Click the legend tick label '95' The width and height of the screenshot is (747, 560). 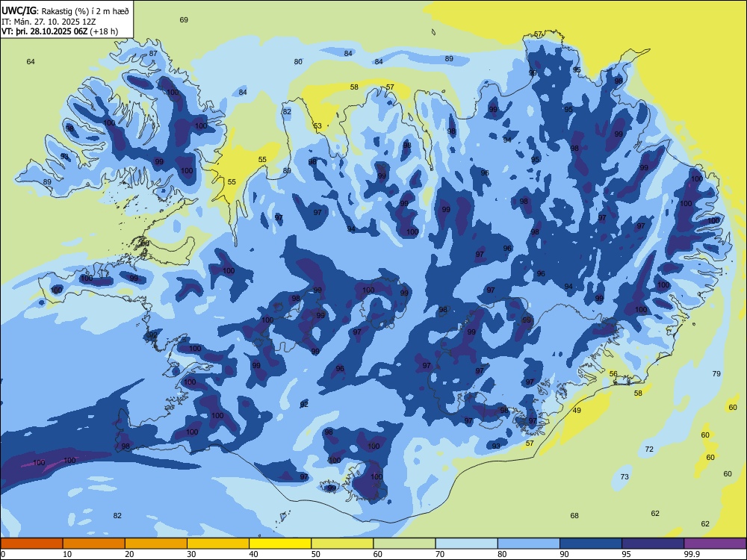coord(626,554)
